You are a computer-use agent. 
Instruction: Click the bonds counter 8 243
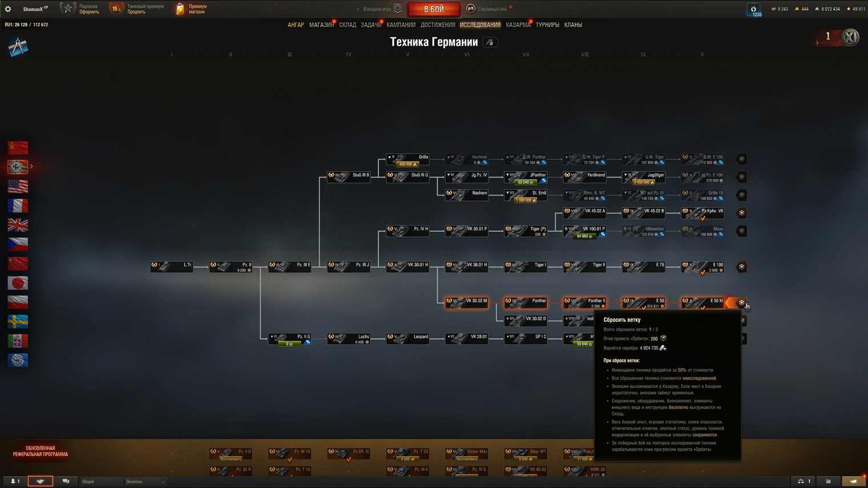(779, 9)
